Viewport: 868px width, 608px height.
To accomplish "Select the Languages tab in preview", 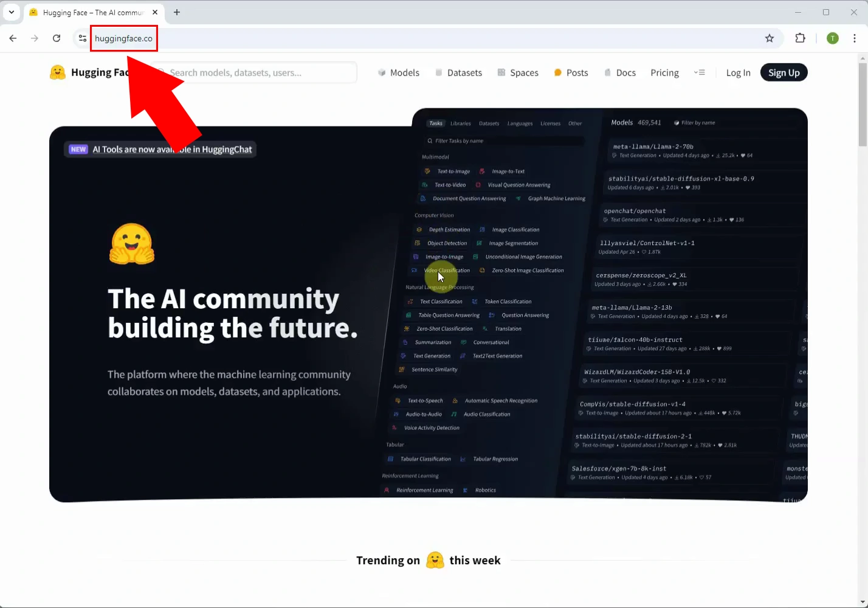I will click(520, 123).
